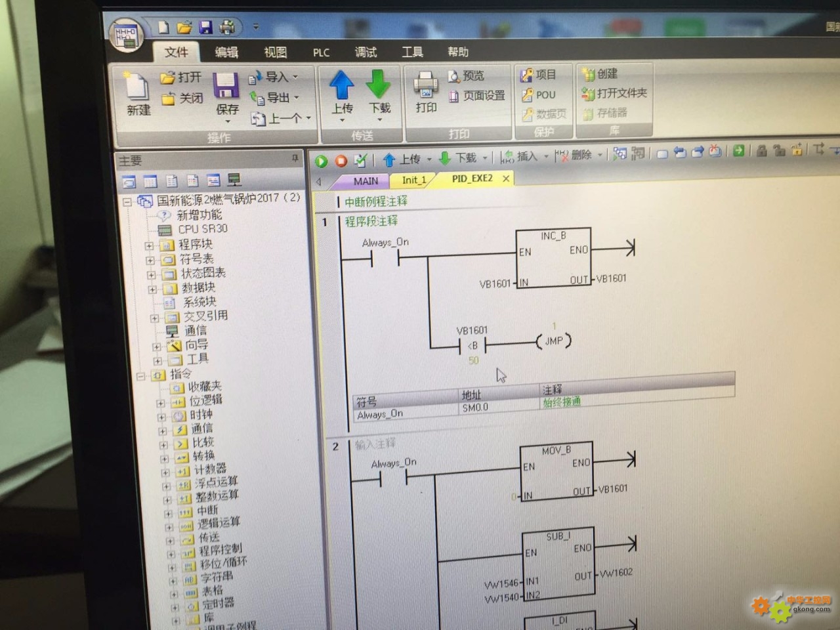
Task: Click quick access save icon
Action: [206, 27]
